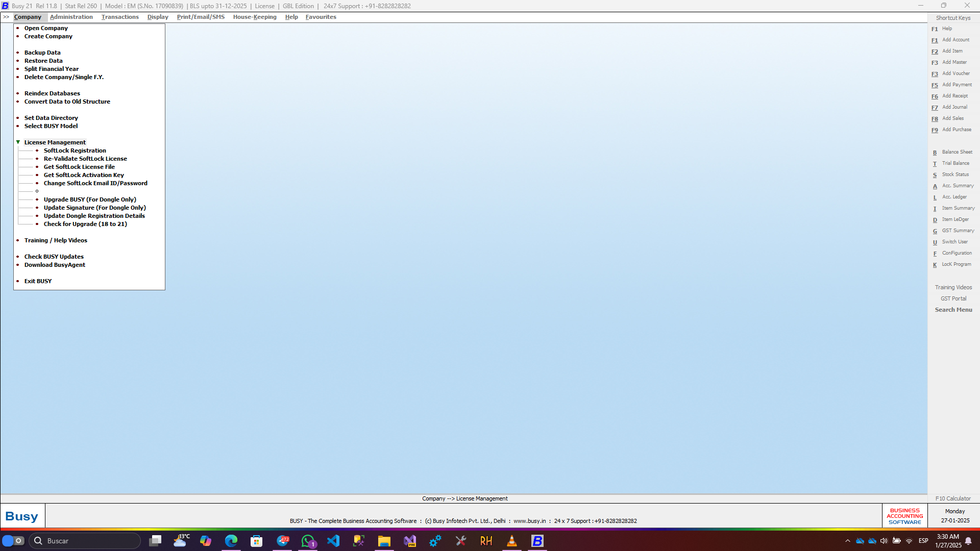980x551 pixels.
Task: Open Training / Help Videos
Action: (56, 240)
